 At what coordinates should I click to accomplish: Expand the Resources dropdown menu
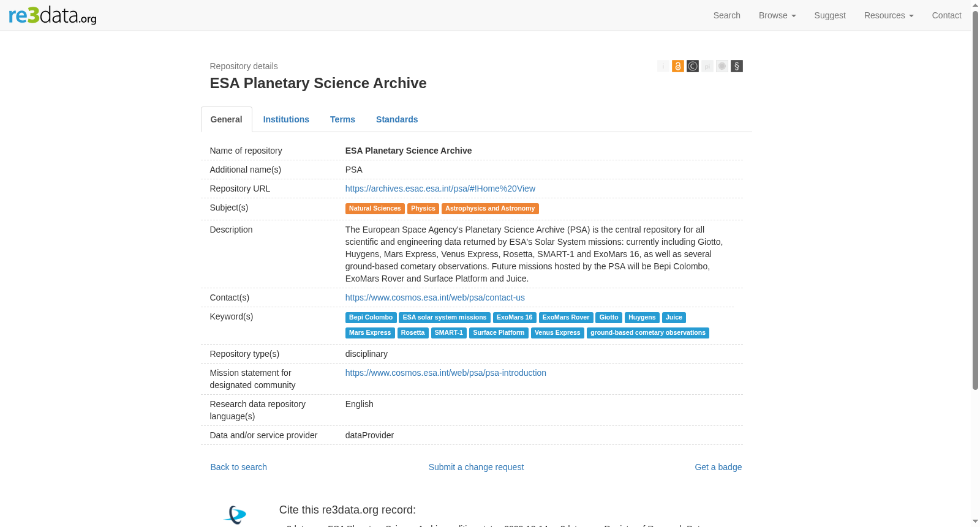(x=889, y=15)
